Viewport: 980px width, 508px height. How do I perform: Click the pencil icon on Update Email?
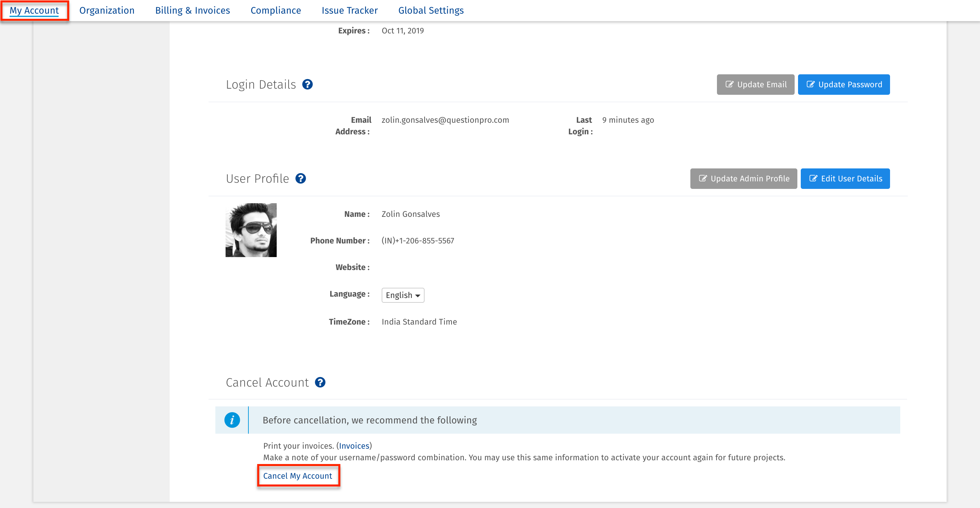pos(729,84)
